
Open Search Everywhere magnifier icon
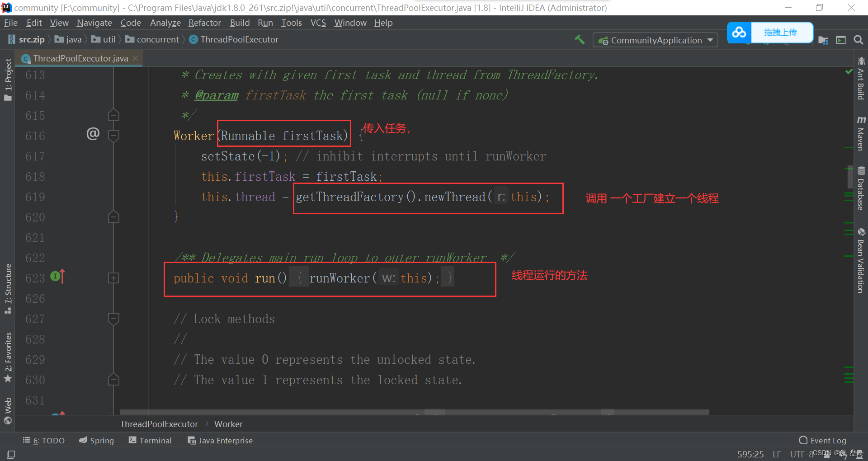(x=858, y=40)
